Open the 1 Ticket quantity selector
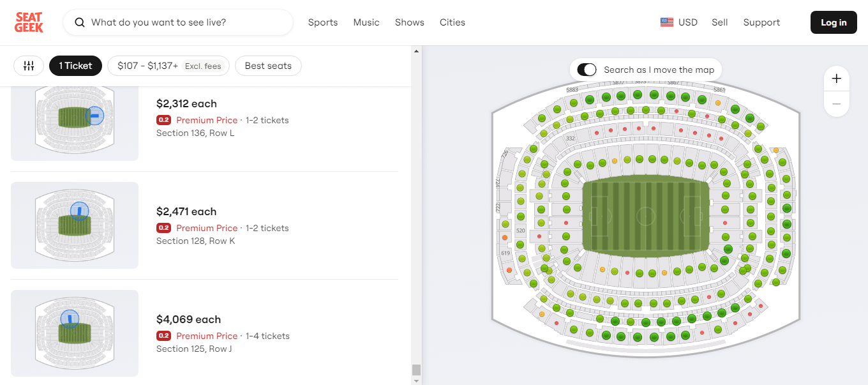Image resolution: width=868 pixels, height=385 pixels. click(x=75, y=66)
